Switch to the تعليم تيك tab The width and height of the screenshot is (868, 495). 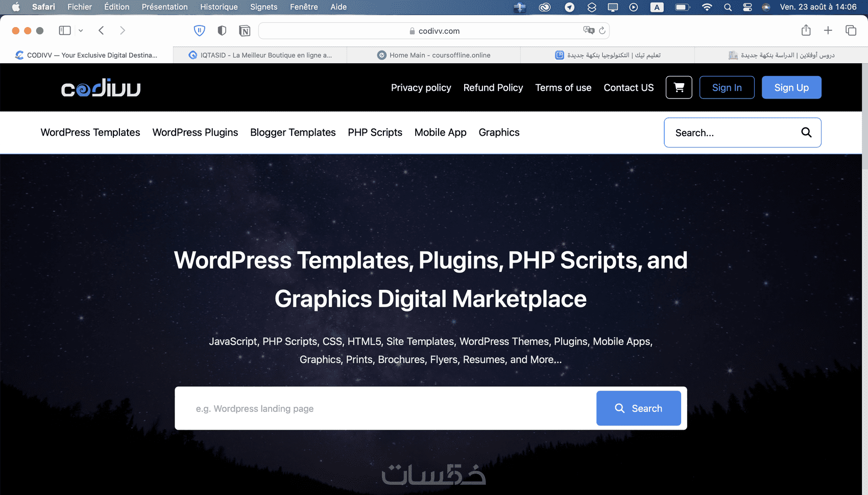click(608, 55)
